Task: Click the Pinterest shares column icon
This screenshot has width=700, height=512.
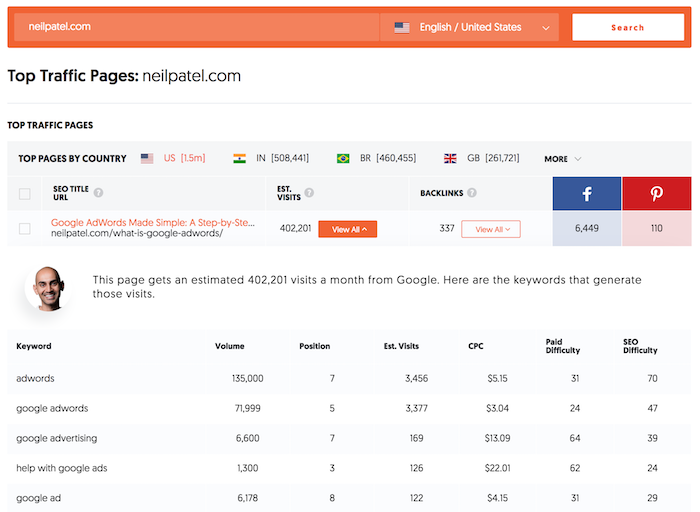Action: [x=656, y=193]
